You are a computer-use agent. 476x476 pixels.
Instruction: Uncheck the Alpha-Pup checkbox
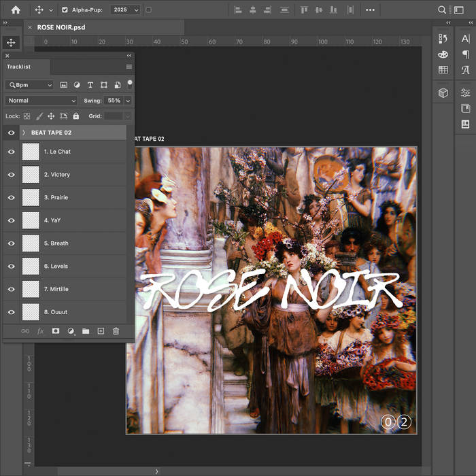click(x=65, y=10)
